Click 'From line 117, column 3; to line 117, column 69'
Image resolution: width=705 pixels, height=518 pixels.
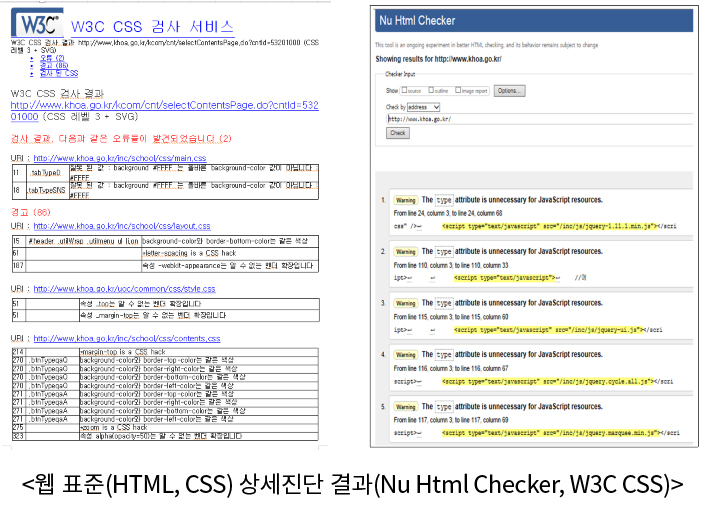451,420
